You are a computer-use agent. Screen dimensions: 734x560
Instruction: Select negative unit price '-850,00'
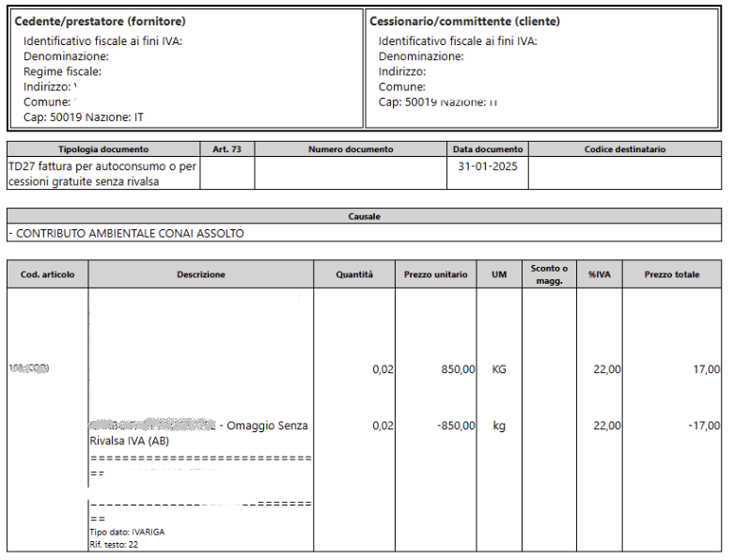(x=456, y=426)
